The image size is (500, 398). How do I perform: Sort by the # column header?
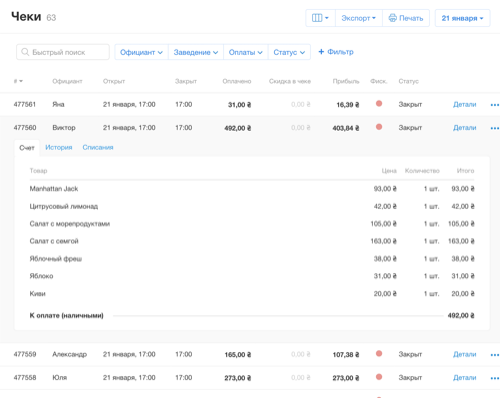(18, 81)
